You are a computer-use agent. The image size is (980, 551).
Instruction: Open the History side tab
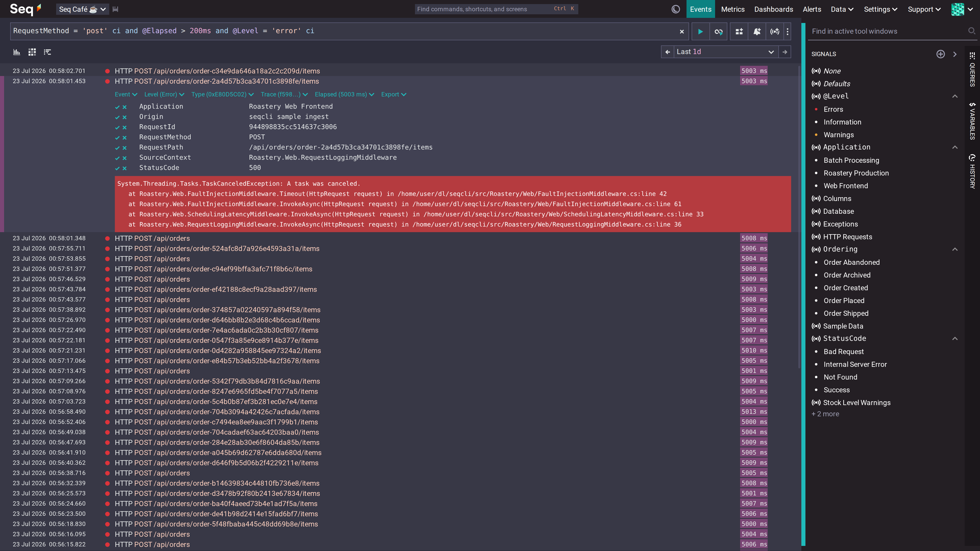click(972, 171)
